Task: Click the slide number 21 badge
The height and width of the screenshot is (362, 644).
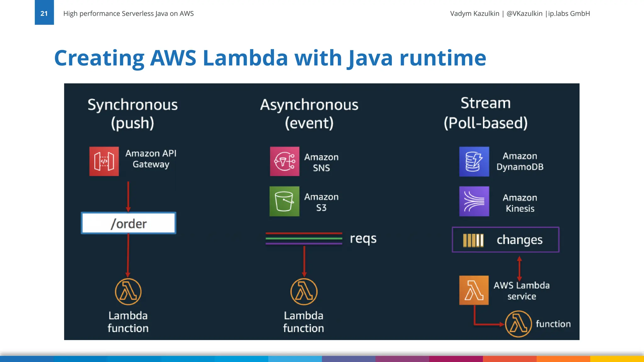Action: [x=44, y=13]
